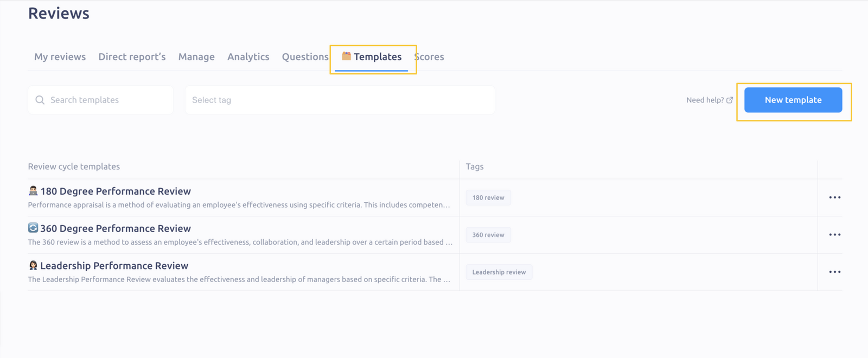868x358 pixels.
Task: Open options for 180 Degree Performance Review
Action: (x=834, y=197)
